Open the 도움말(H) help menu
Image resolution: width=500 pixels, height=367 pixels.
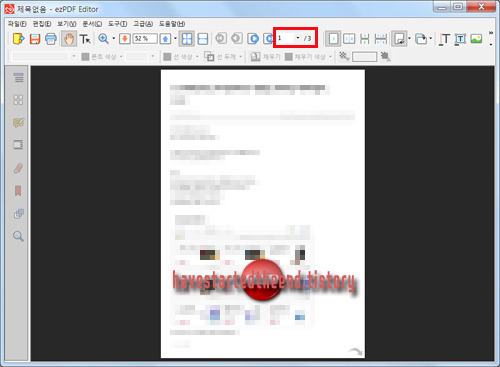(x=172, y=24)
